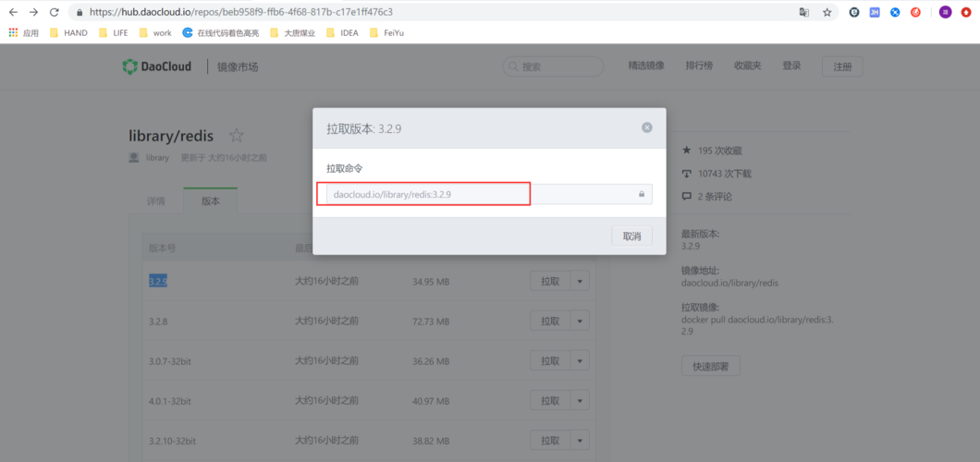Click the 镜像市场 header text
This screenshot has width=980, height=462.
click(x=238, y=67)
